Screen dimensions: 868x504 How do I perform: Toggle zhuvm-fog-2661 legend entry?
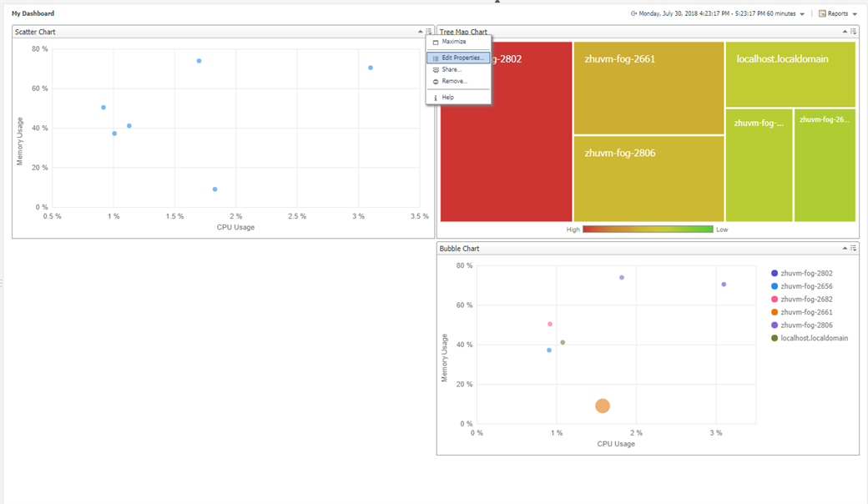coord(801,312)
